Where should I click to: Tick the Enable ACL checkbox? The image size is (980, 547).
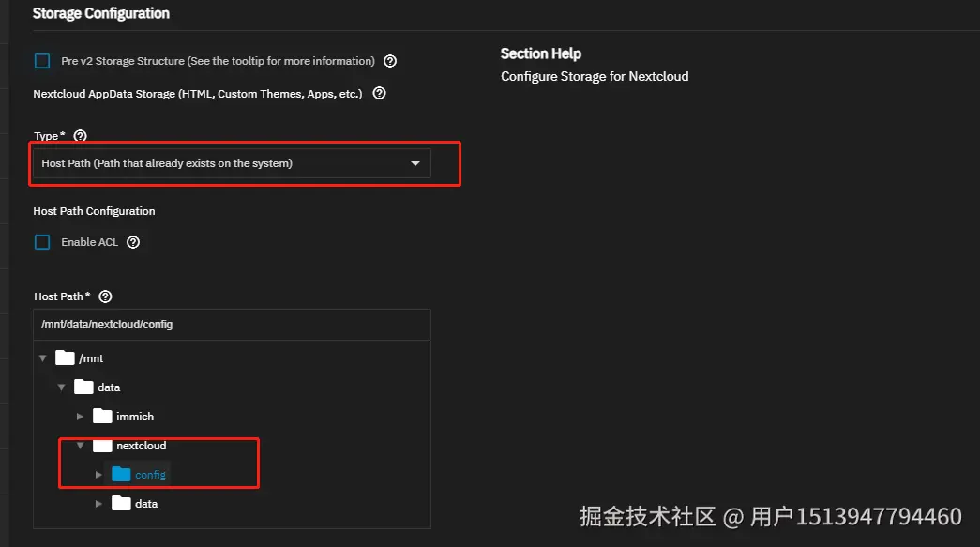(x=42, y=242)
